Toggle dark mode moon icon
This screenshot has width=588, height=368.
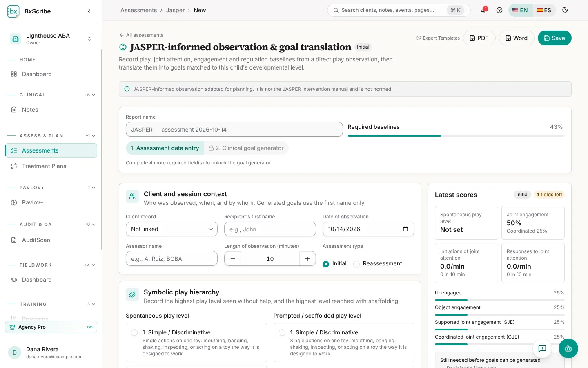point(565,10)
